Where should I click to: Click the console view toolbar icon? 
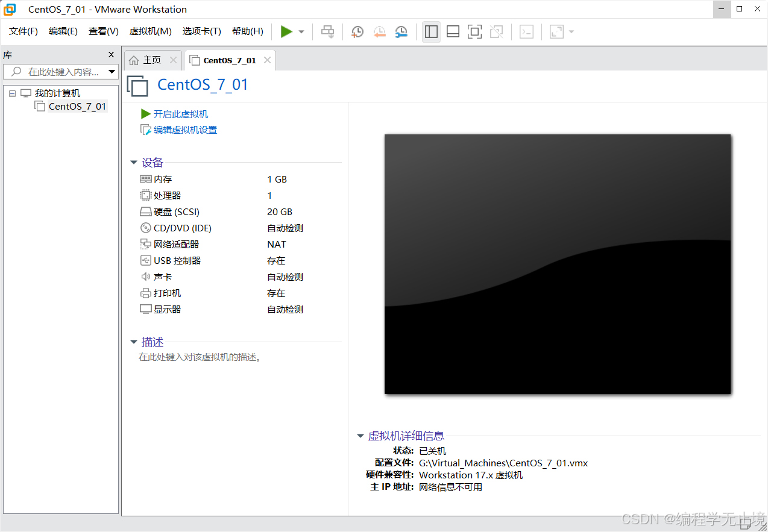pyautogui.click(x=526, y=32)
